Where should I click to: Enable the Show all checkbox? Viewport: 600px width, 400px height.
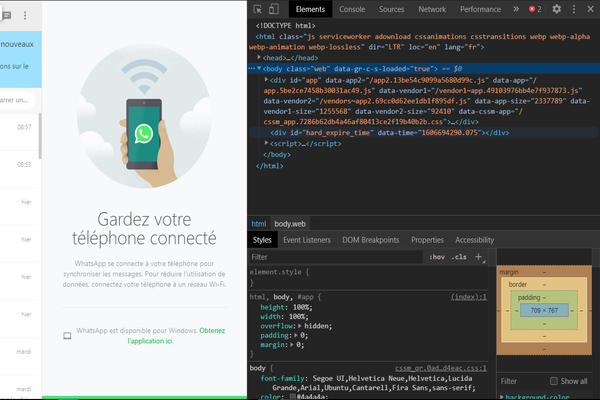coord(554,381)
